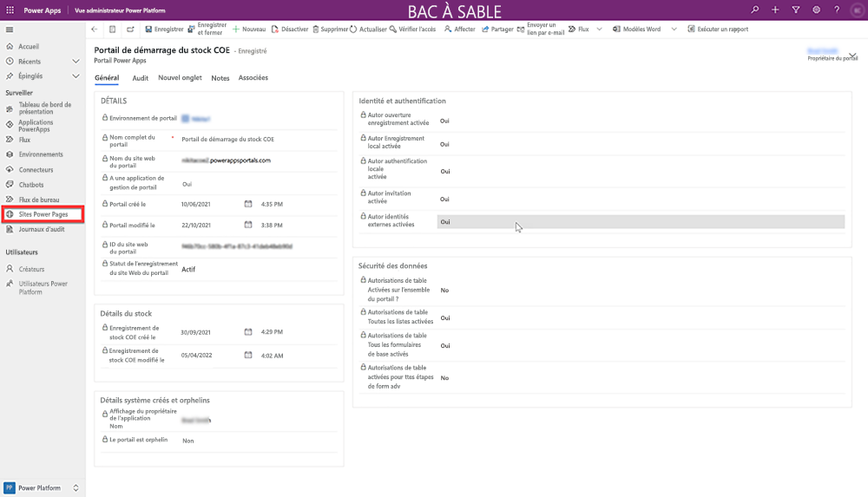Open the Power Platform area switcher

tap(43, 488)
